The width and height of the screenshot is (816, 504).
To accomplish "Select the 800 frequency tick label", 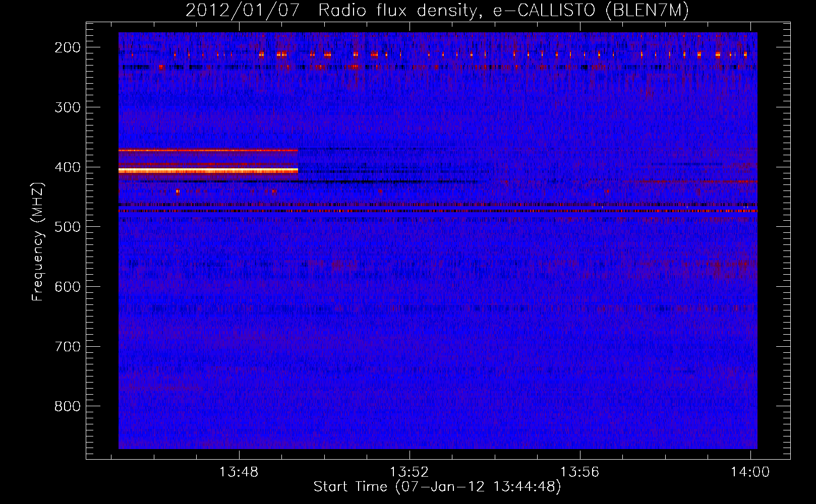I will click(68, 406).
